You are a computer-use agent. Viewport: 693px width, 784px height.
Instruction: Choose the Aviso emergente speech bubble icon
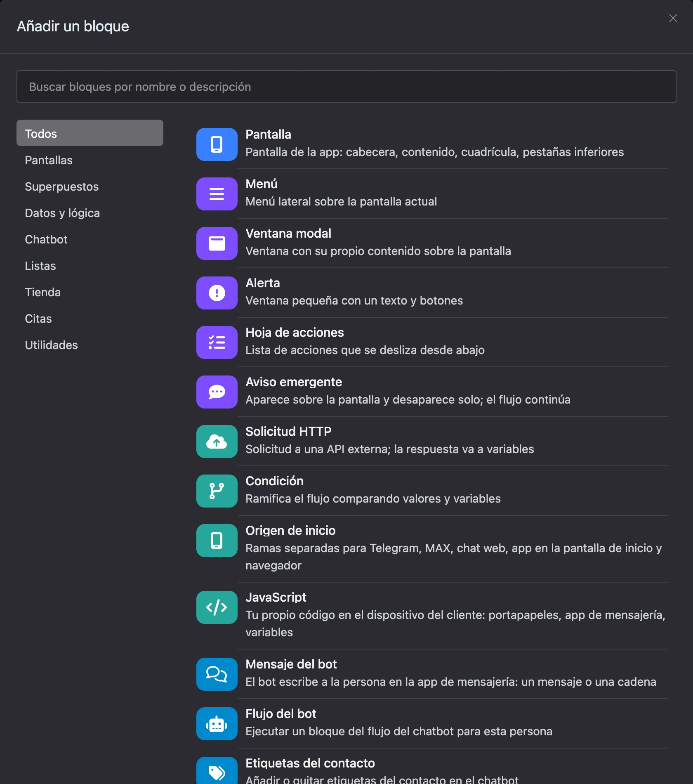tap(217, 392)
